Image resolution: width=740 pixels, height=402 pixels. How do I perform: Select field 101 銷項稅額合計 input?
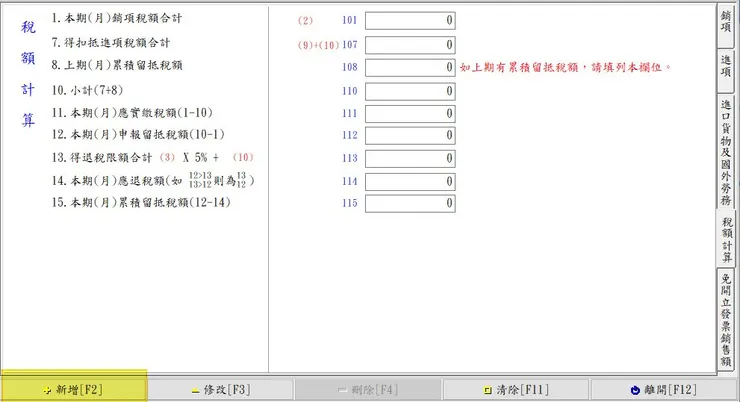pyautogui.click(x=410, y=20)
